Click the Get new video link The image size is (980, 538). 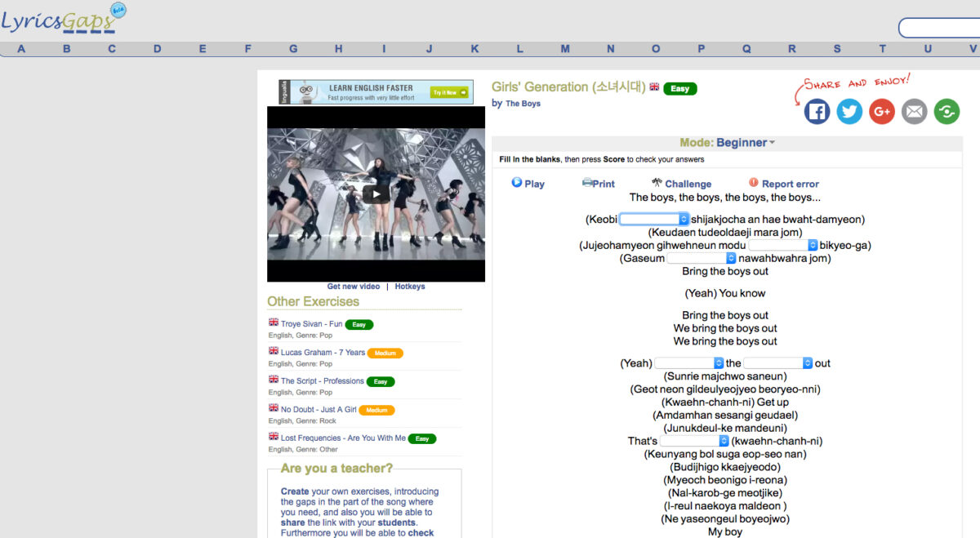[353, 287]
